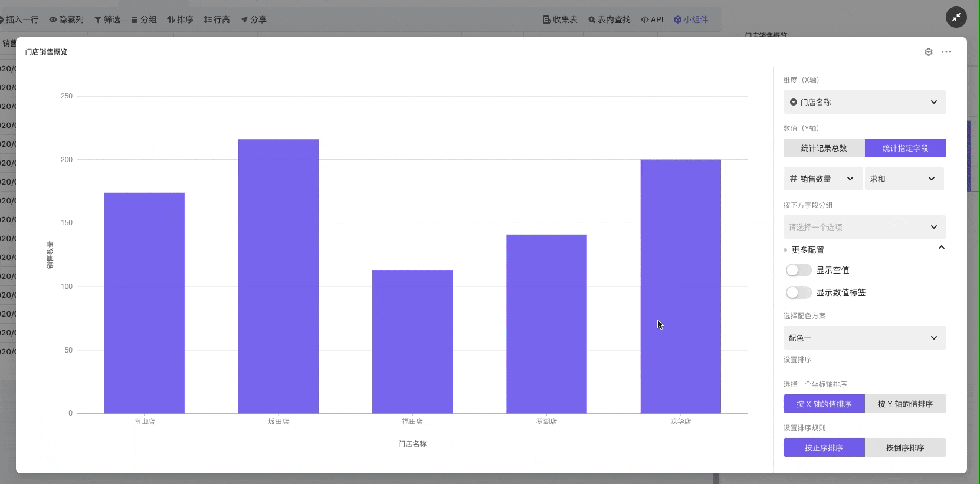Click the 小组件 widget icon in toolbar
The height and width of the screenshot is (484, 980).
click(x=691, y=19)
